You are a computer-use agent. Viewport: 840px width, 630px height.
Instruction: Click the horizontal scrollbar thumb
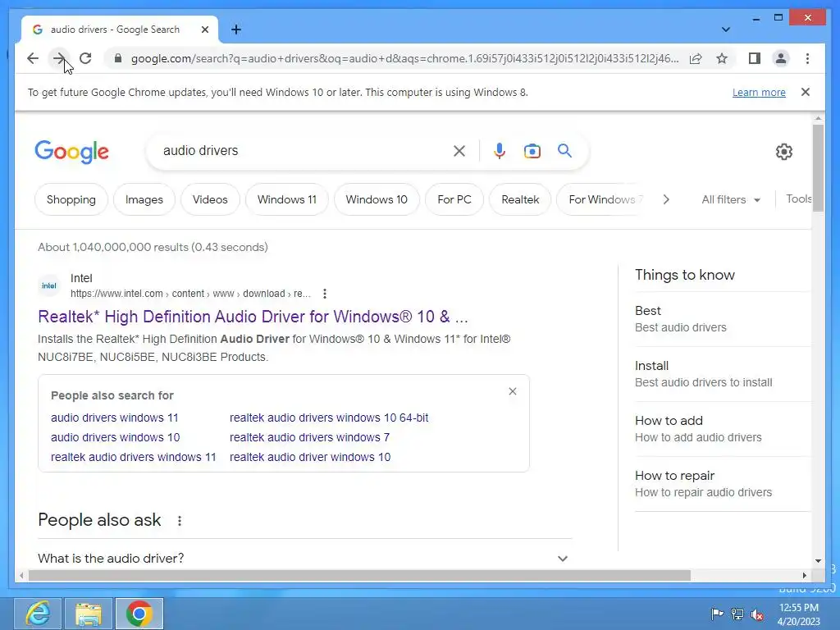[x=359, y=575]
